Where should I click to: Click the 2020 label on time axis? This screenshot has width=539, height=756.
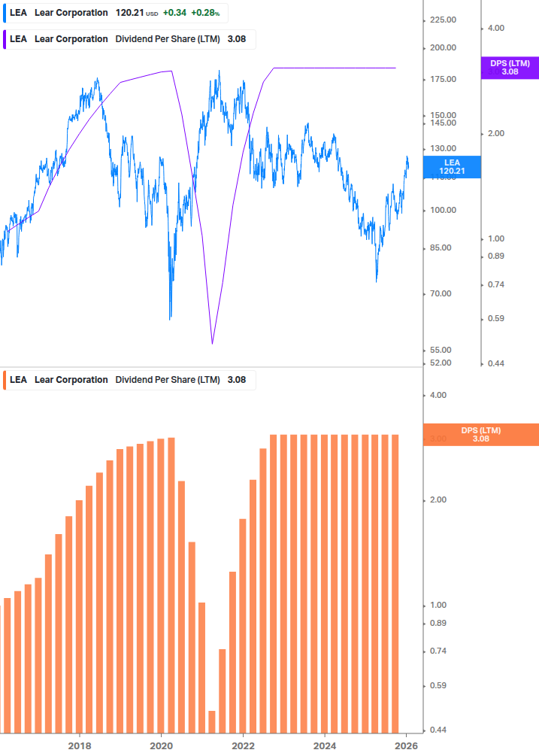161,746
